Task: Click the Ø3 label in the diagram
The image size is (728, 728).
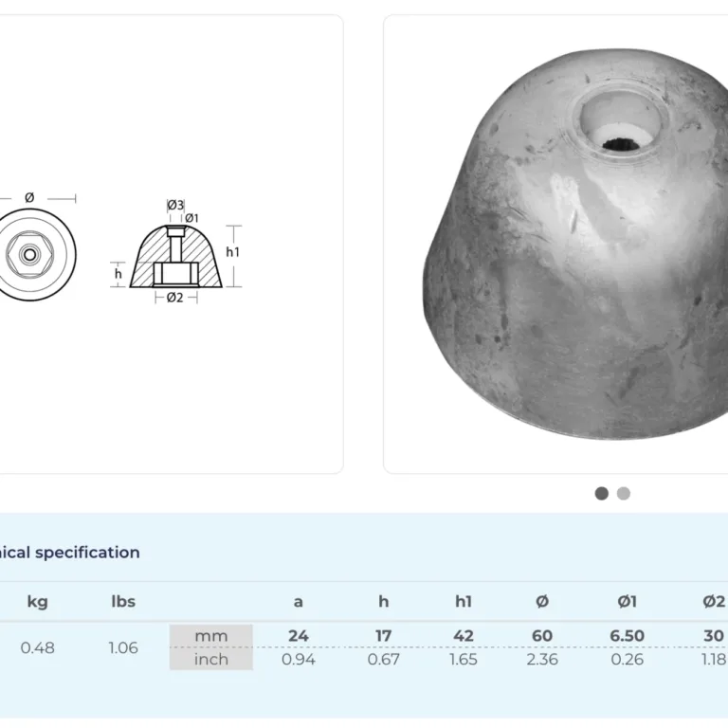Action: 175,205
